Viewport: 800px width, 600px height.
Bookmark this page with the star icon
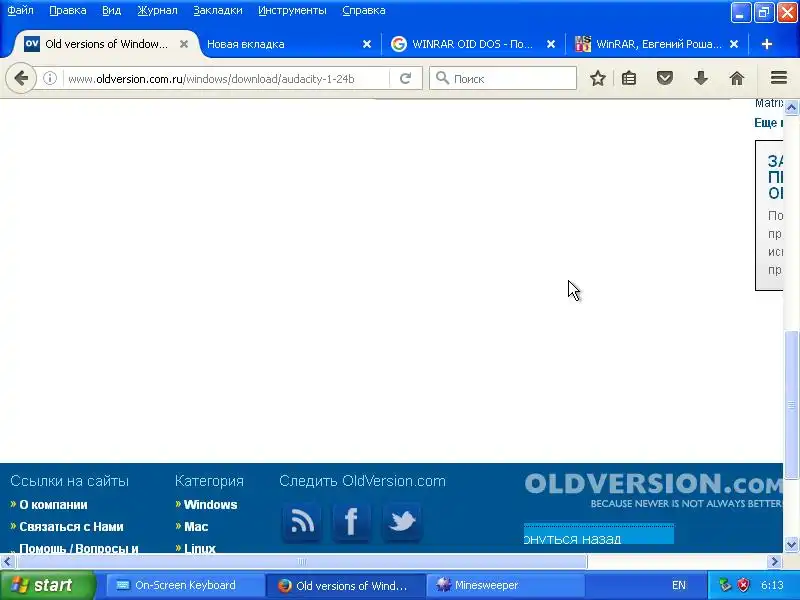click(597, 78)
